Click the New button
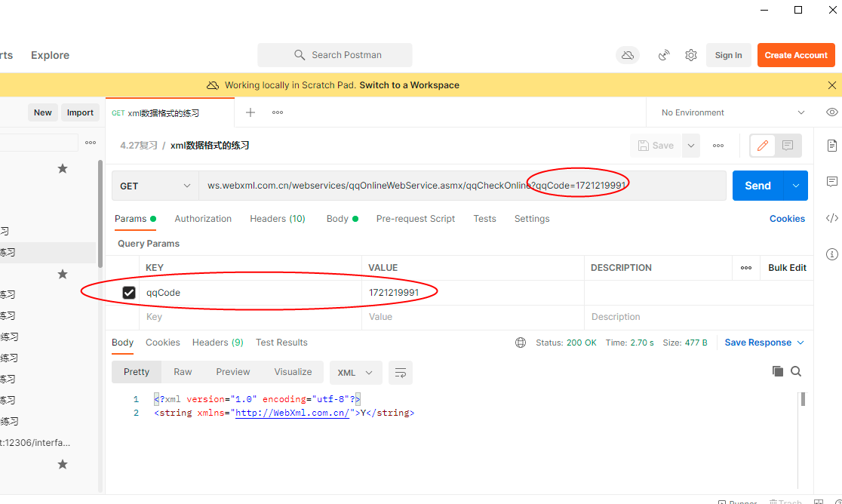This screenshot has width=842, height=504. (x=43, y=112)
